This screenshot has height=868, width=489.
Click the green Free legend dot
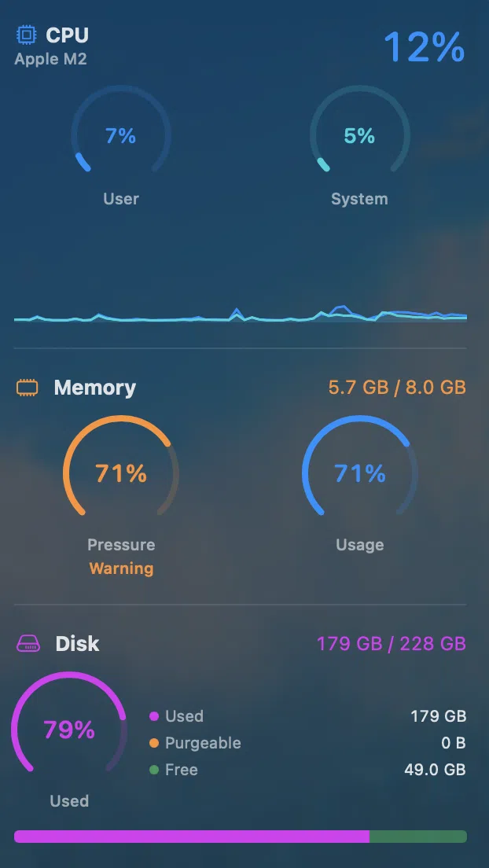(x=154, y=770)
